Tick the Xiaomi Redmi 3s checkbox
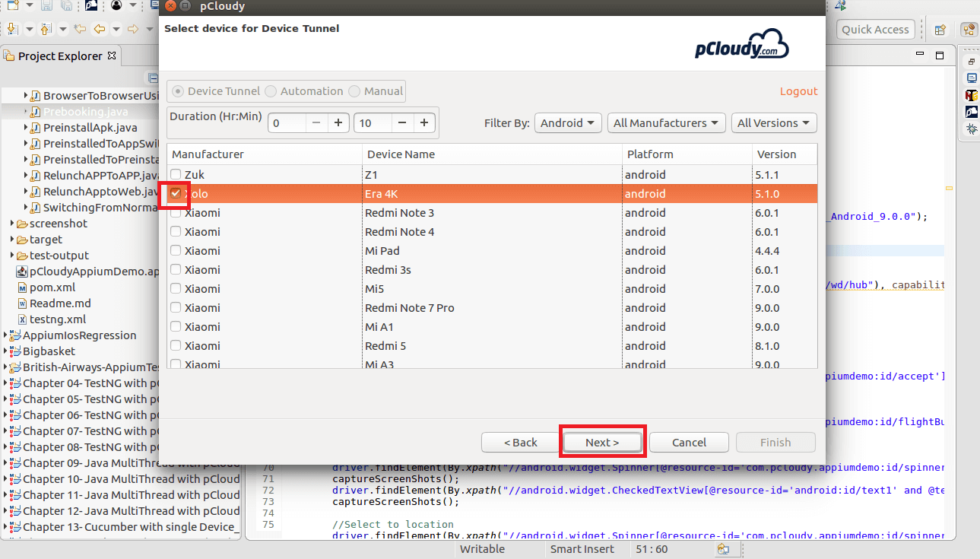The width and height of the screenshot is (980, 559). point(176,270)
